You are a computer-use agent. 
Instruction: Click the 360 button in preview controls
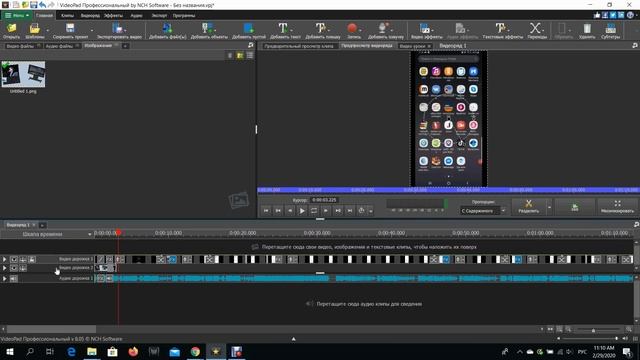pos(575,207)
